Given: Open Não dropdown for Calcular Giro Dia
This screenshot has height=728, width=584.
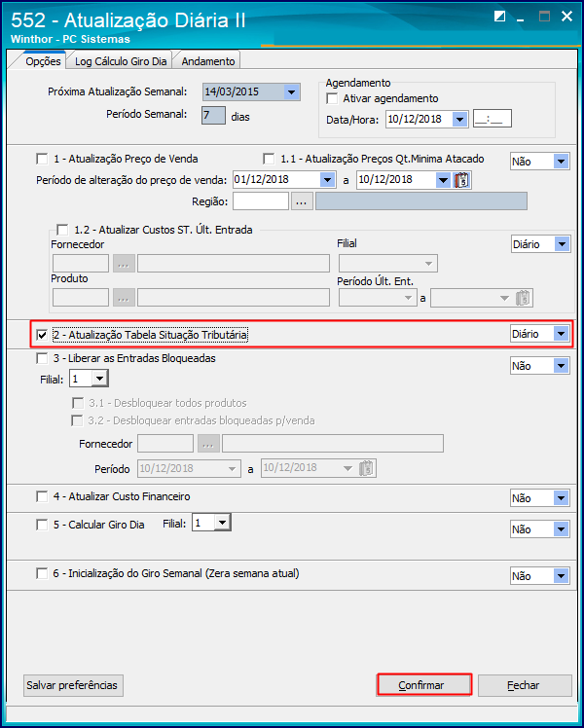Looking at the screenshot, I should [x=561, y=529].
